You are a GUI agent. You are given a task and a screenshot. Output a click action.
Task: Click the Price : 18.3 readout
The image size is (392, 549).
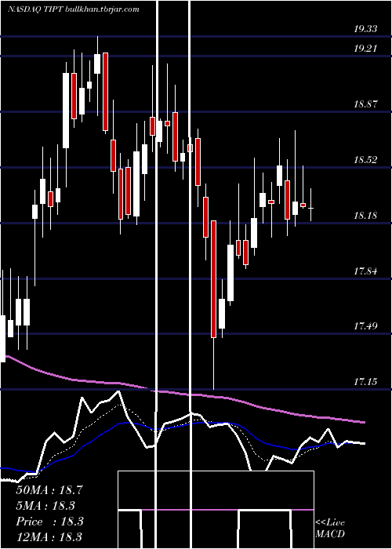pos(49,522)
